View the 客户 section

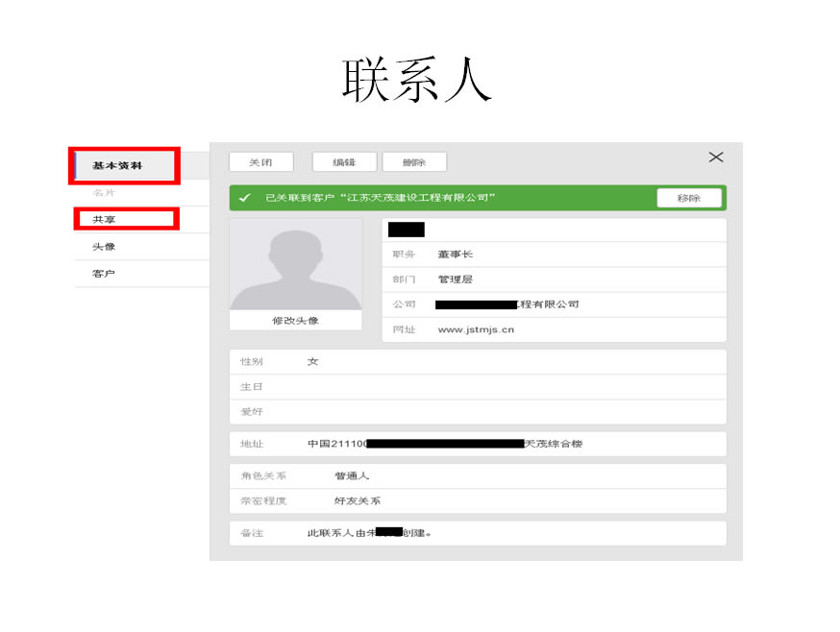106,273
